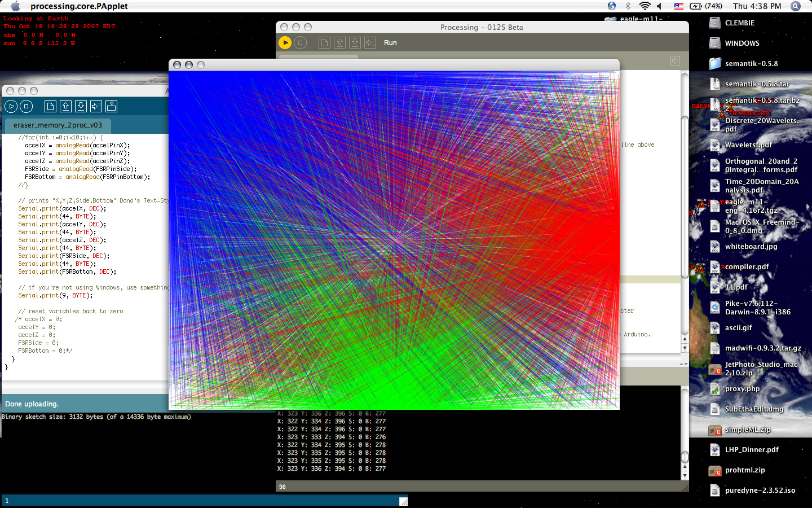Click the New icon in Arduino toolbar
The height and width of the screenshot is (508, 812).
[51, 106]
